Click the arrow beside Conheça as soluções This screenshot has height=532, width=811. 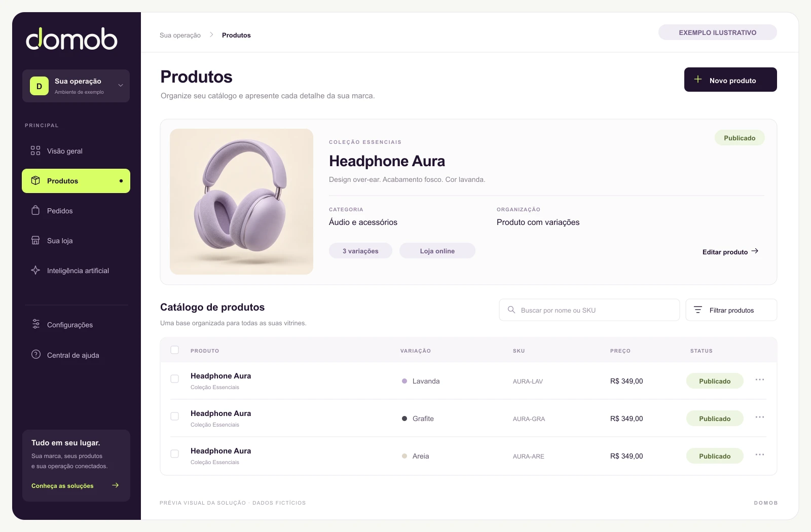[116, 485]
